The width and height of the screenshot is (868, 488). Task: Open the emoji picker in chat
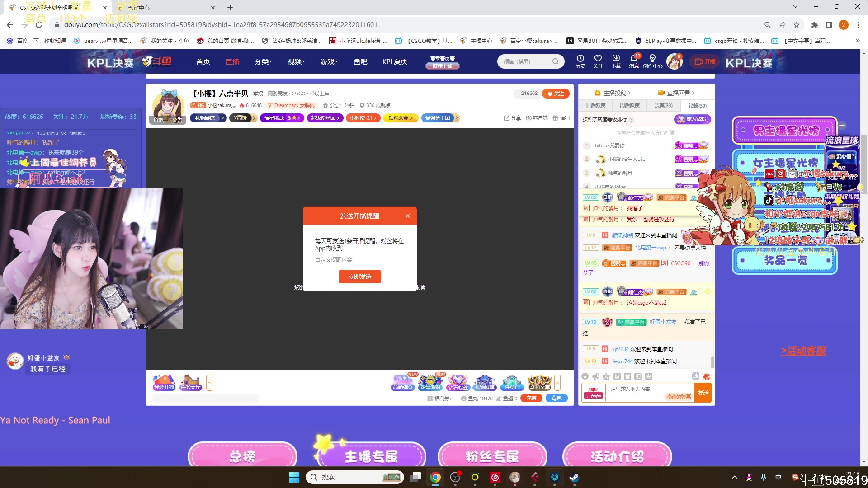coord(585,376)
